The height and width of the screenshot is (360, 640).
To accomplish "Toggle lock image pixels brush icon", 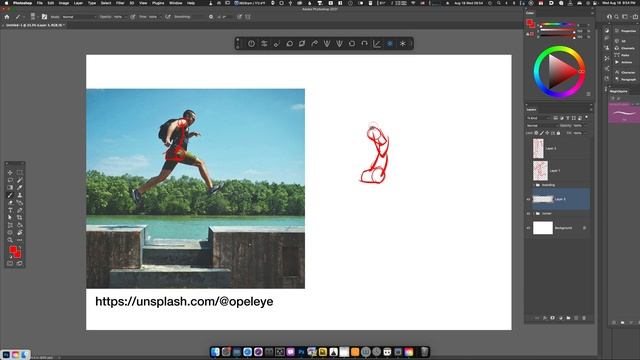I will click(542, 133).
